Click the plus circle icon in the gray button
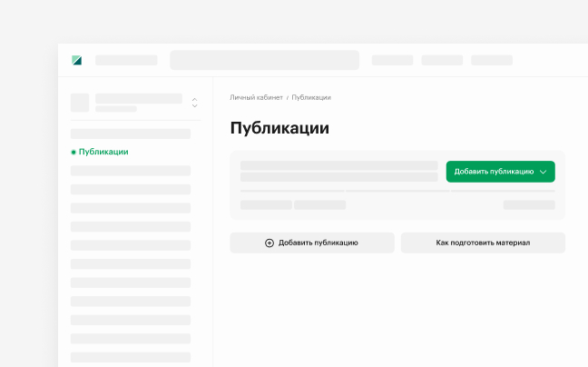Screen dimensions: 588x367 coord(269,243)
